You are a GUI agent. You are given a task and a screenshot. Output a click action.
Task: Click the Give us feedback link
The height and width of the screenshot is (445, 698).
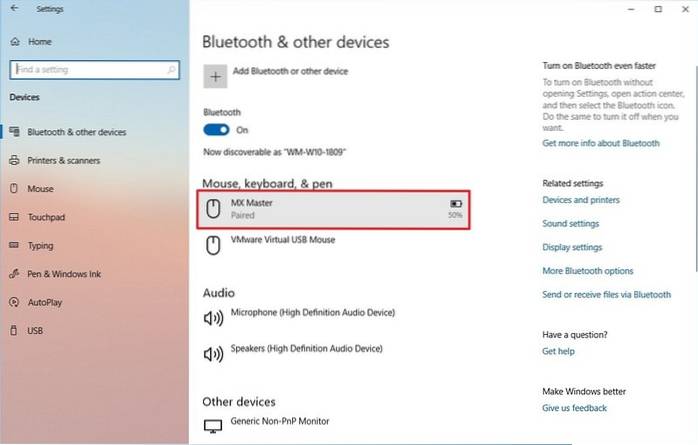pos(575,408)
